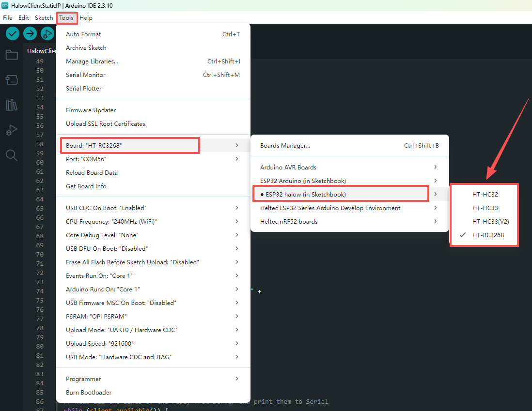Launch Firmware Updater
This screenshot has height=411, width=532.
[154, 110]
